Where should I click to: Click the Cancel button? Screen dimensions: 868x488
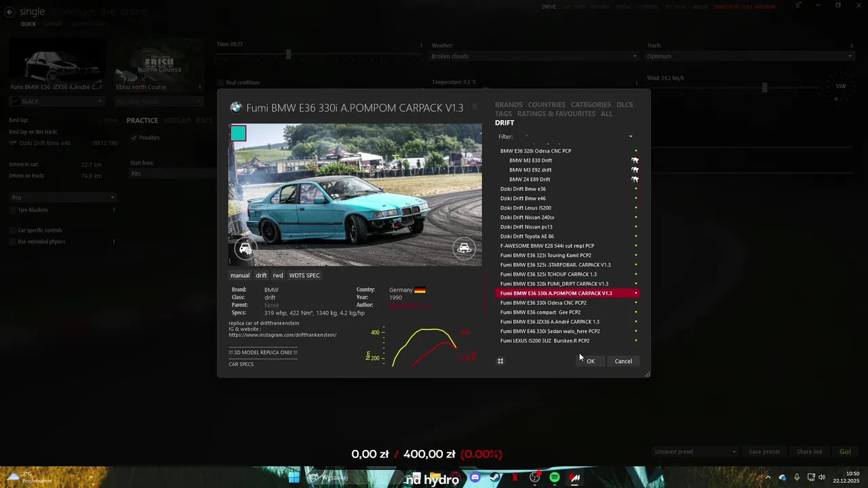pos(623,361)
